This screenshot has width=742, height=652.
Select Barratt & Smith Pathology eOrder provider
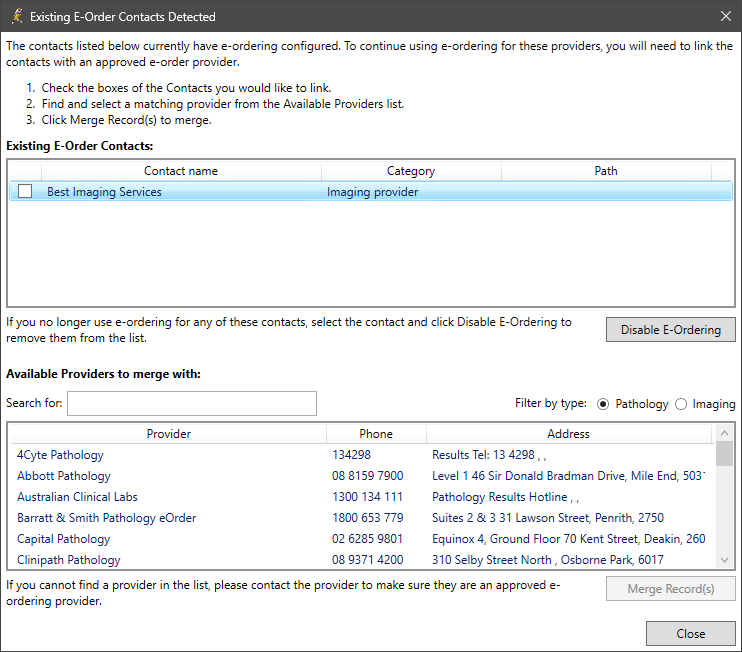pos(106,518)
